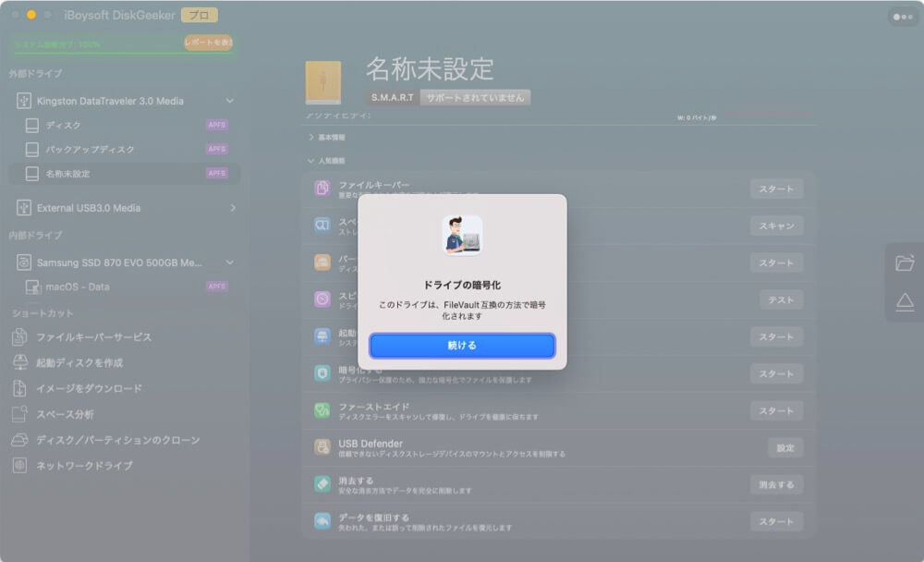
Task: Click the イメージをダウンロード sidebar icon
Action: pyautogui.click(x=19, y=388)
